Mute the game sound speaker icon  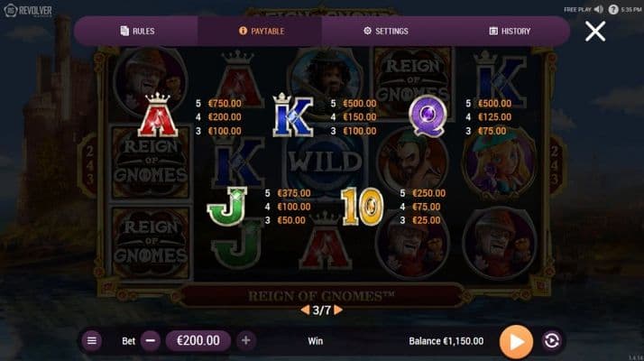pos(599,9)
